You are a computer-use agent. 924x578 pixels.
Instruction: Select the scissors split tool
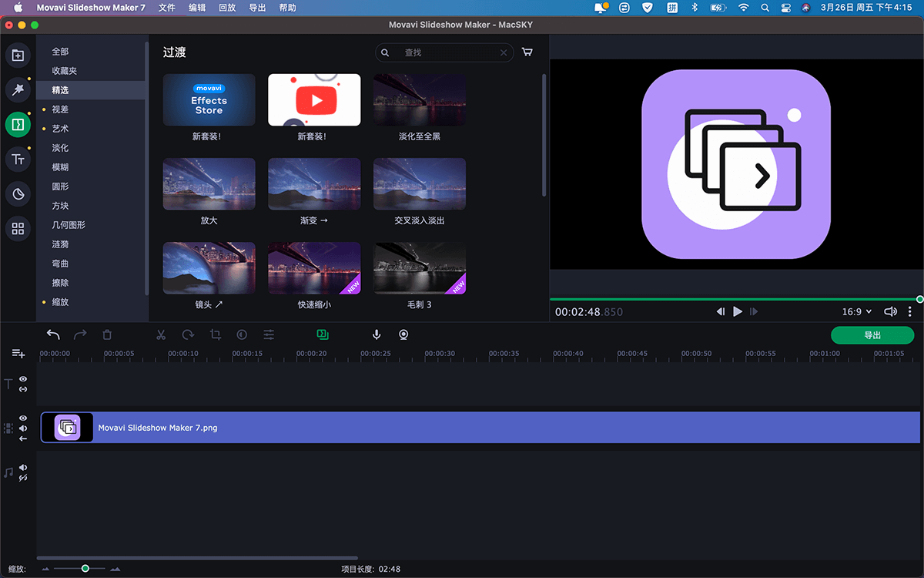pyautogui.click(x=161, y=334)
